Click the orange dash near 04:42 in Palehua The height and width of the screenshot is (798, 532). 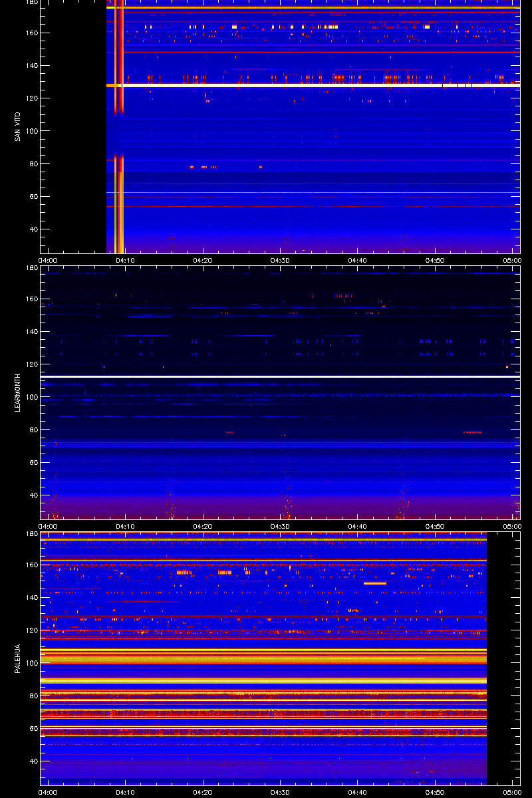[x=375, y=583]
